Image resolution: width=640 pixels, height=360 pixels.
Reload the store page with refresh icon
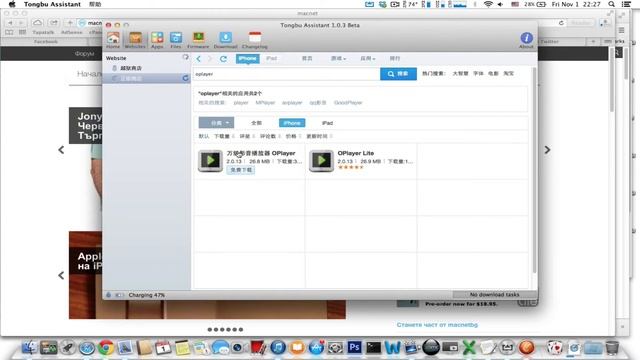223,59
